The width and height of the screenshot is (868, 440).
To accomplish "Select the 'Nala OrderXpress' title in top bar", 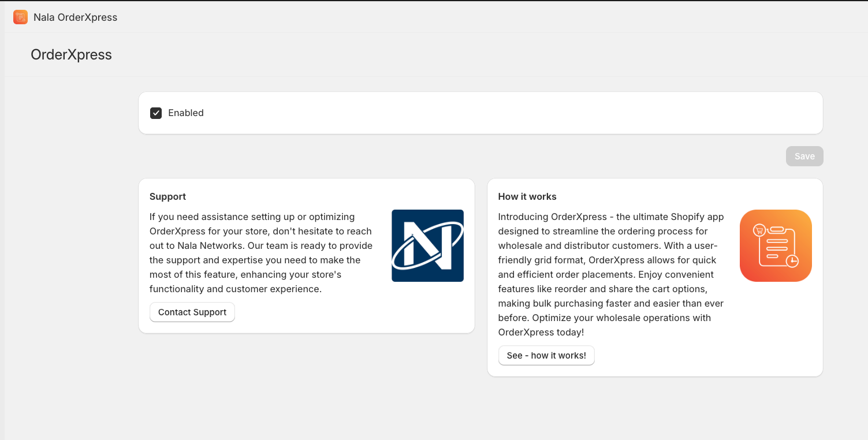I will click(x=75, y=17).
